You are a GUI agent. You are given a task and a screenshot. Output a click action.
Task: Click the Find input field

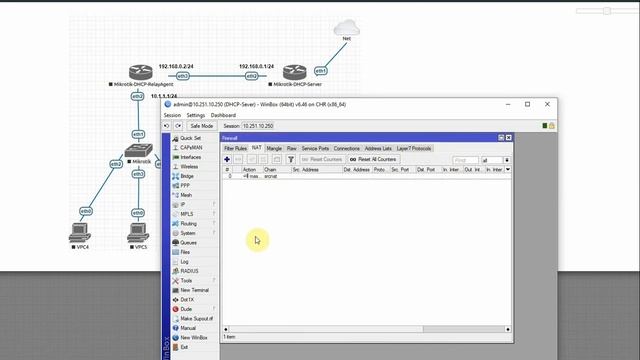(x=465, y=160)
